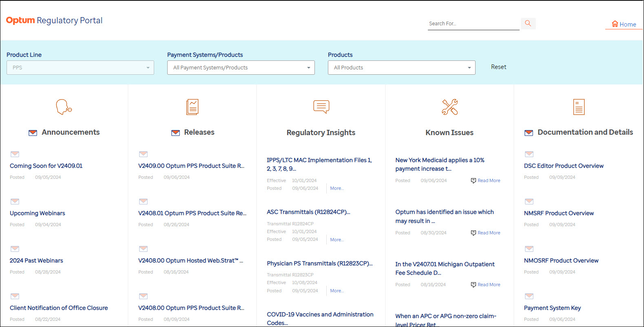Screen dimensions: 644x327
Task: Click envelope subscribe icon beside Announcements heading
Action: [x=33, y=133]
